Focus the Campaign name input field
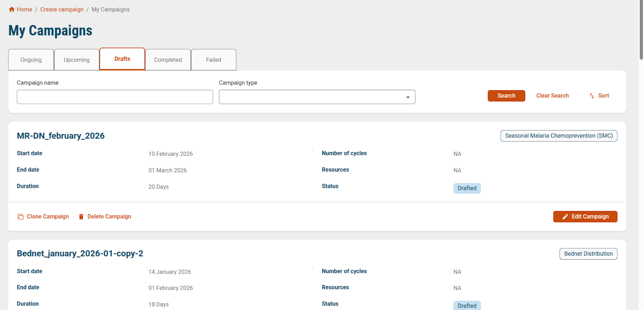The width and height of the screenshot is (644, 310). click(x=115, y=97)
